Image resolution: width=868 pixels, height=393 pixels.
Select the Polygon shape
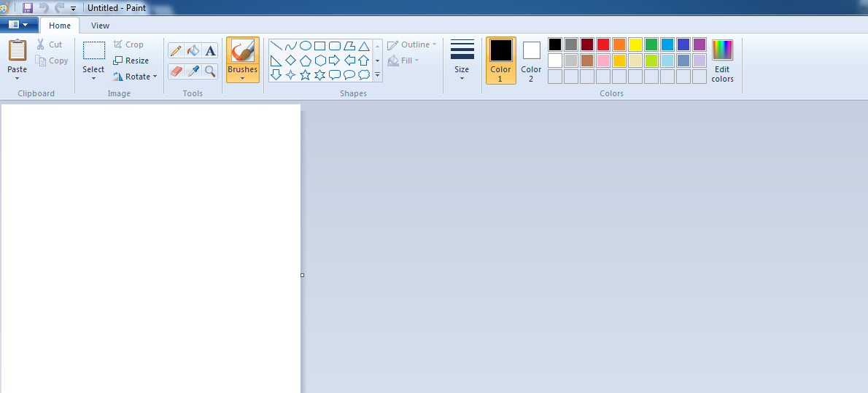coord(349,46)
